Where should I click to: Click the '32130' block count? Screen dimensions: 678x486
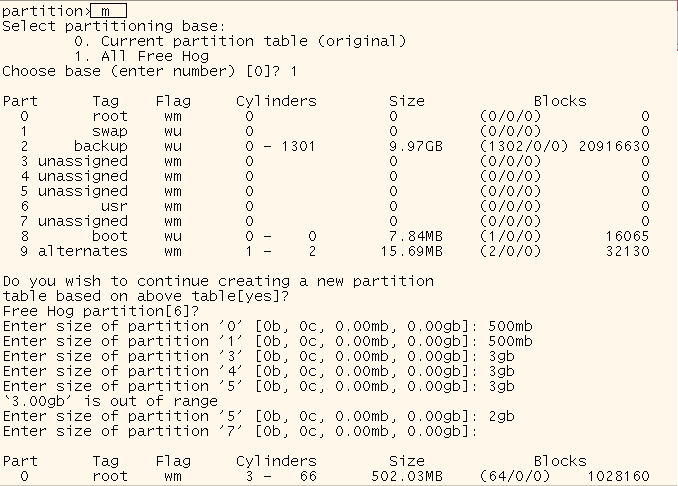click(627, 251)
